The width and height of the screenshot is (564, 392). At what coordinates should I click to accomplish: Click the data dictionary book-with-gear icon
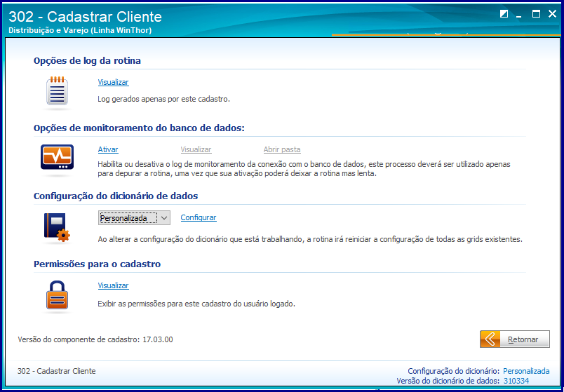57,227
